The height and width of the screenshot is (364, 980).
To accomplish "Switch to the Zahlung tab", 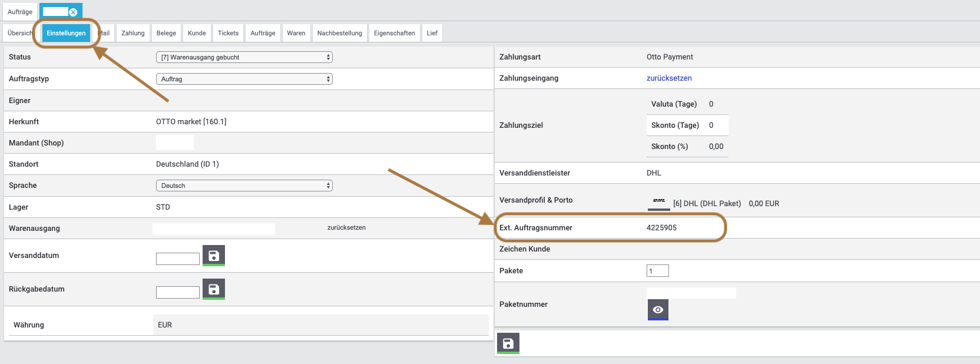I will 133,33.
